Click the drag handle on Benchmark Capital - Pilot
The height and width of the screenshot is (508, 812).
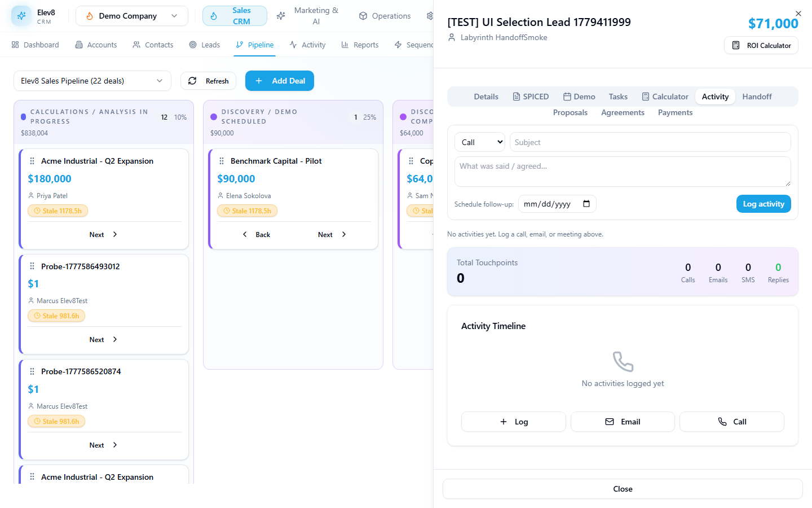pyautogui.click(x=222, y=161)
